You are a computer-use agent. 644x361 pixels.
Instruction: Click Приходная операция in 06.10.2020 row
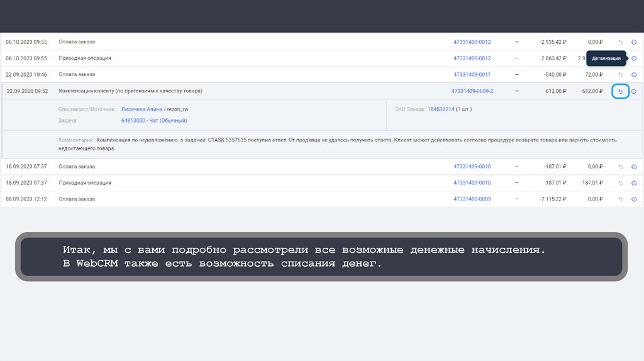click(85, 58)
